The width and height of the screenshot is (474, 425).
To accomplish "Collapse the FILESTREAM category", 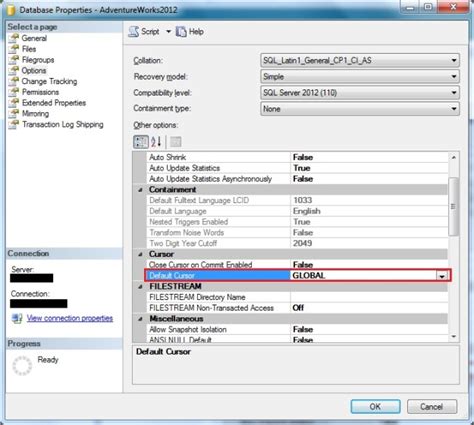I will tap(140, 287).
